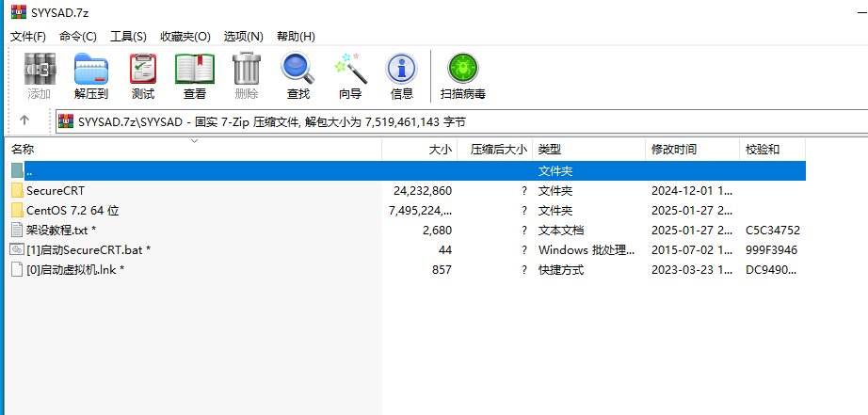The height and width of the screenshot is (415, 868).
Task: Click the DC9490... checksum cell
Action: (x=771, y=270)
